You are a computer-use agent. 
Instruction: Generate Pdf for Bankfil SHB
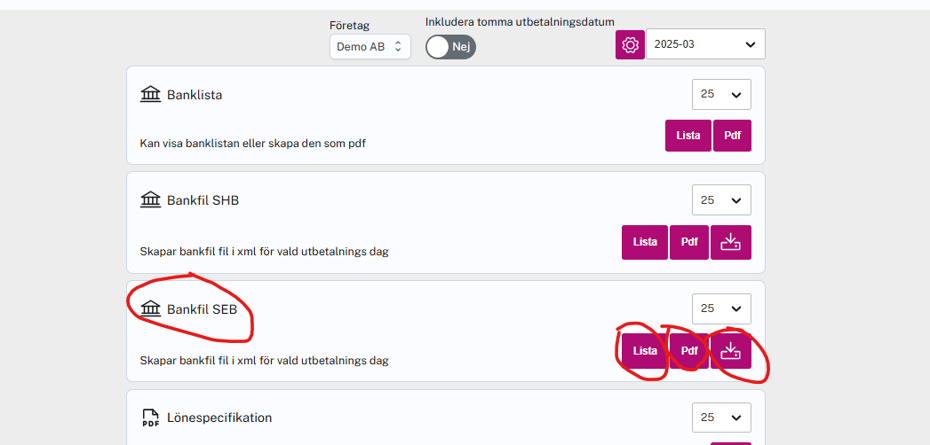click(x=689, y=242)
